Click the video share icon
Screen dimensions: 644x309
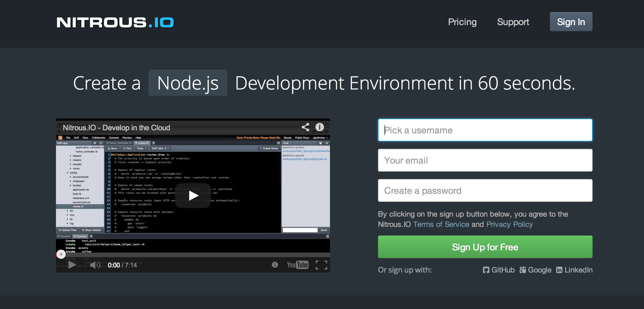click(x=305, y=127)
